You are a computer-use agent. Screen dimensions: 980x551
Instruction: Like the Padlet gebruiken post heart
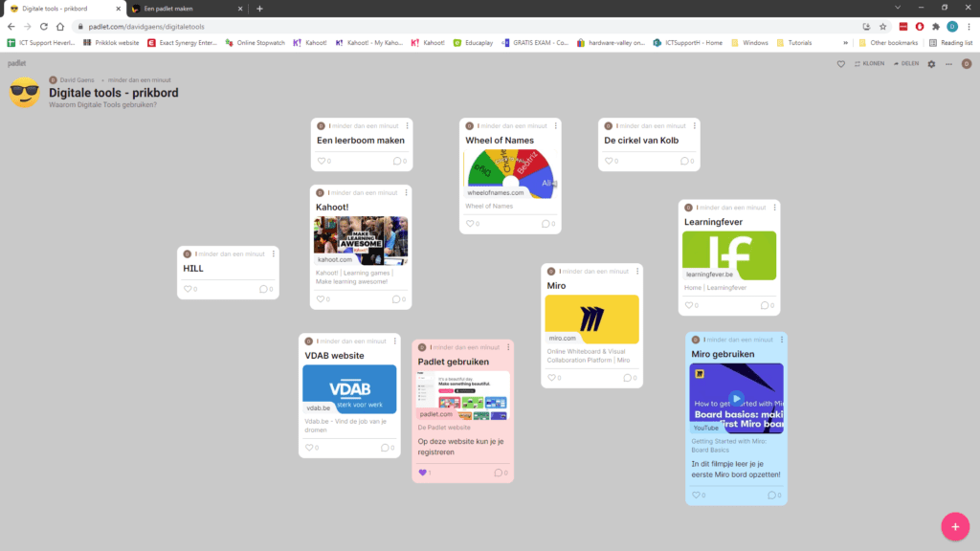(x=422, y=473)
